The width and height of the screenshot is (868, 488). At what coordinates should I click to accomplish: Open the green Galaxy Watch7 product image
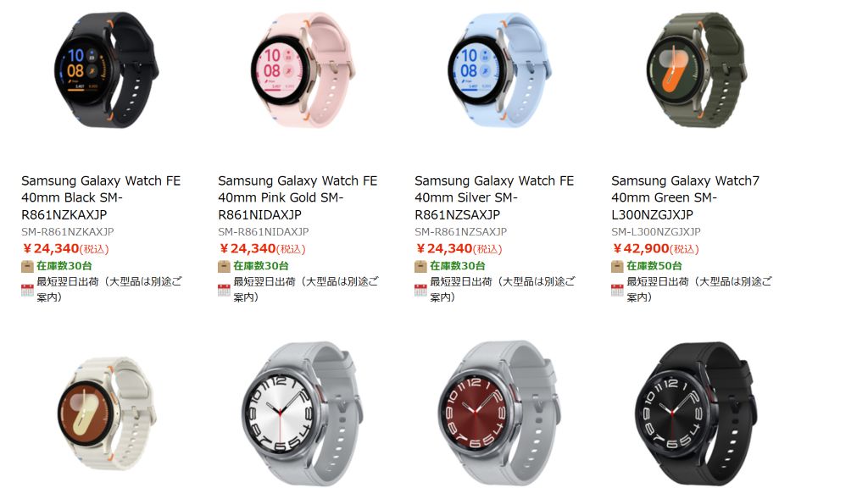click(696, 71)
